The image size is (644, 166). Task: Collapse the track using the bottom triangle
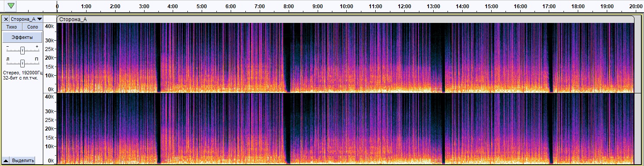[6, 160]
